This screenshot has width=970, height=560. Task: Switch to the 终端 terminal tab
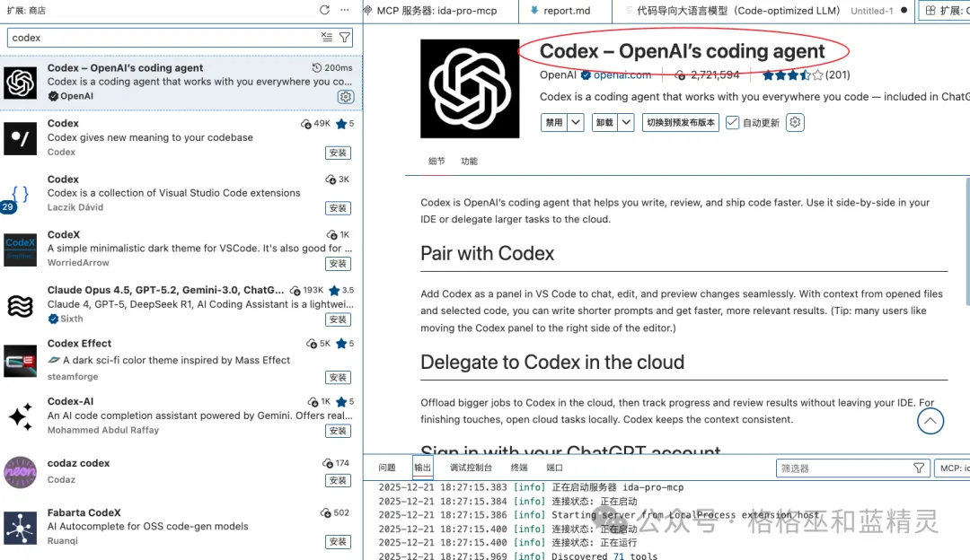(519, 468)
